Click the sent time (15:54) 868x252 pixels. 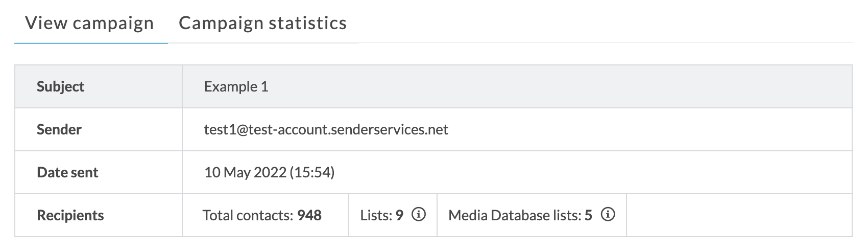(312, 172)
